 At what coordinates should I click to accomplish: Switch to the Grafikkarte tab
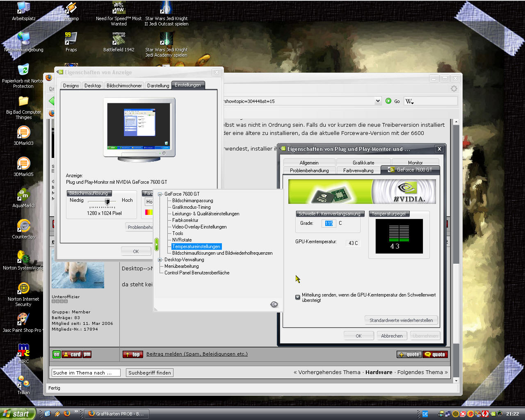coord(363,162)
